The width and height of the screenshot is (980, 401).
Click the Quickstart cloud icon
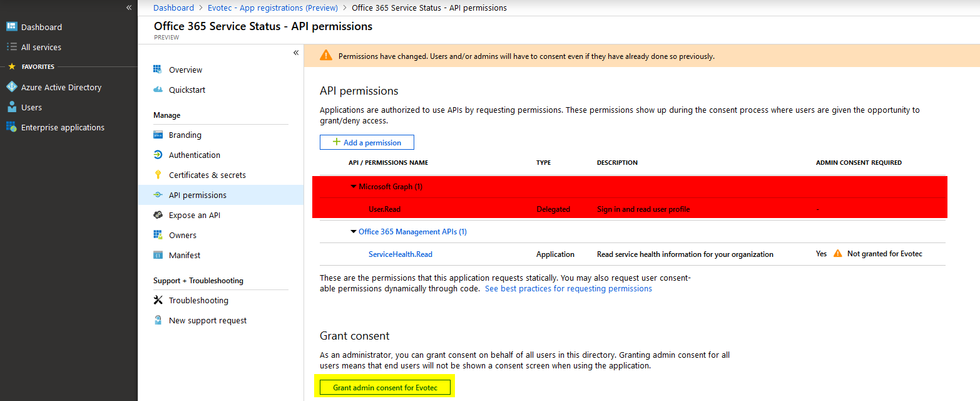(158, 90)
